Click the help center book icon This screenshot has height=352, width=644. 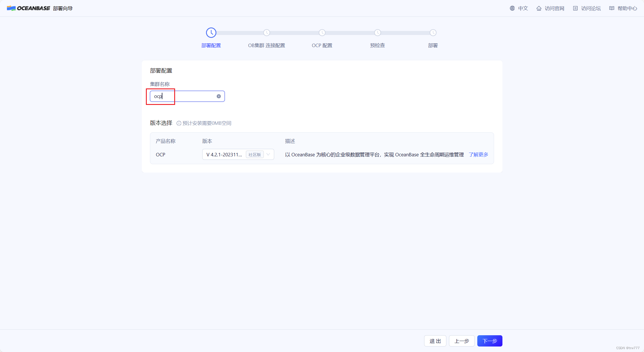(612, 8)
